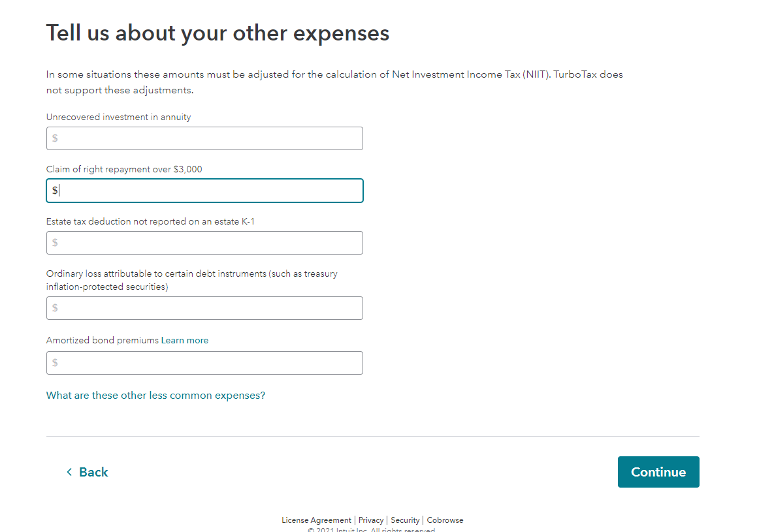Select the Estate tax deduction amount box
Viewport: 774px width, 532px height.
pos(204,243)
